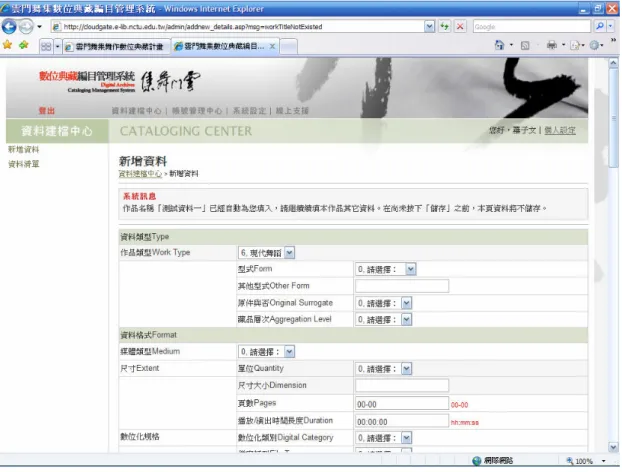
Task: Click the RSS Feeds toolbar icon
Action: tap(525, 46)
